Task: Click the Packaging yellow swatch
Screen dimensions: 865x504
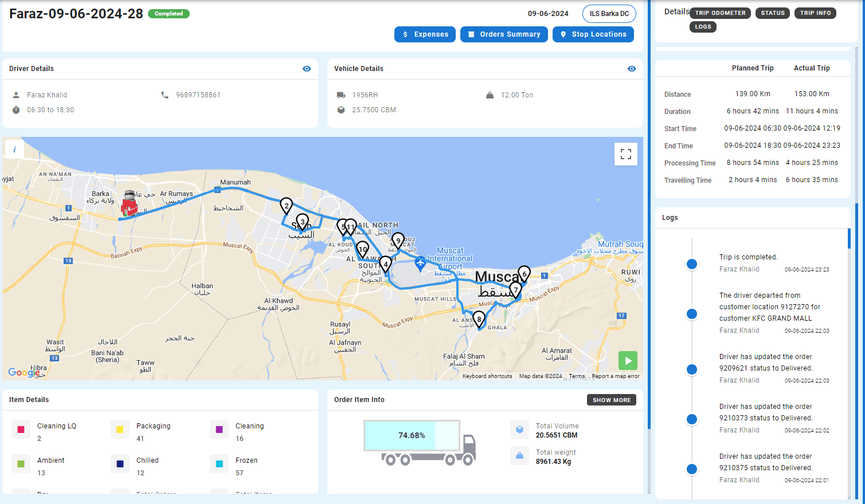Action: coord(120,430)
